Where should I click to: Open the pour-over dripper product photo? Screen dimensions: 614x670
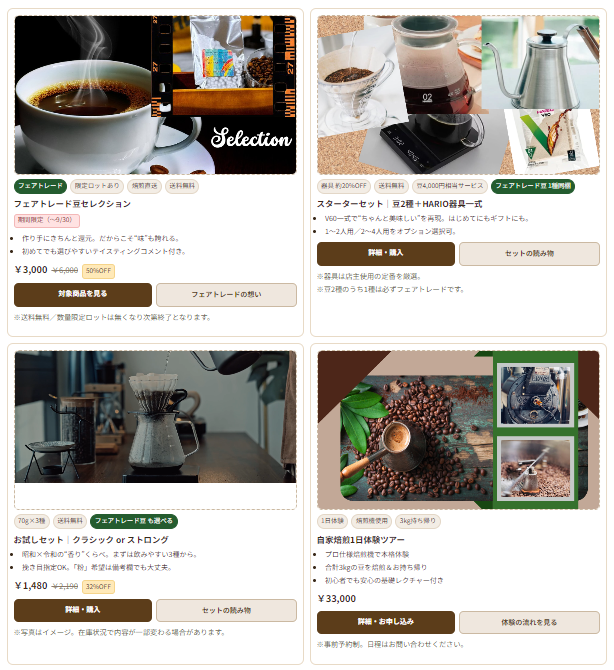pyautogui.click(x=155, y=417)
